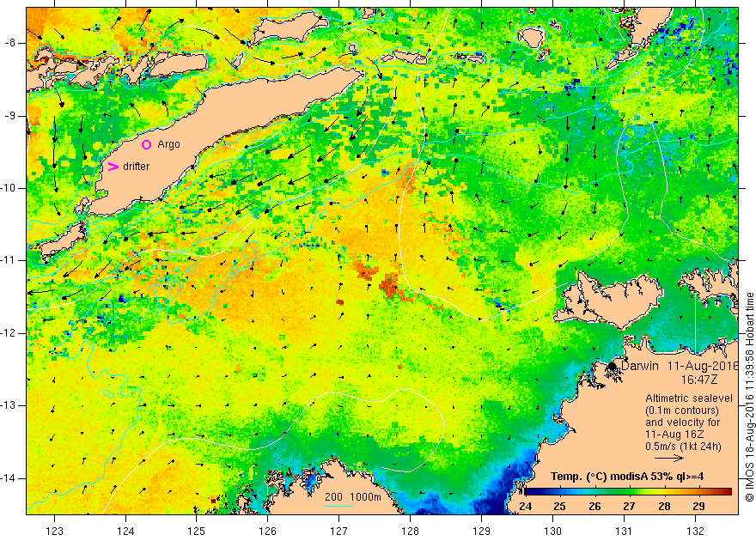Click the latitude axis label '-9'
The width and height of the screenshot is (756, 541).
point(10,116)
